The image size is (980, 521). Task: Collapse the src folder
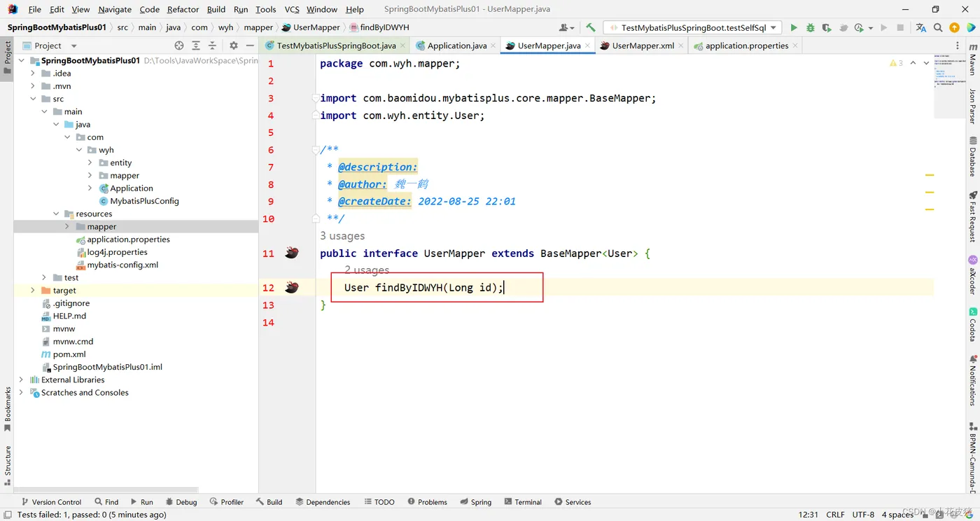pyautogui.click(x=33, y=99)
